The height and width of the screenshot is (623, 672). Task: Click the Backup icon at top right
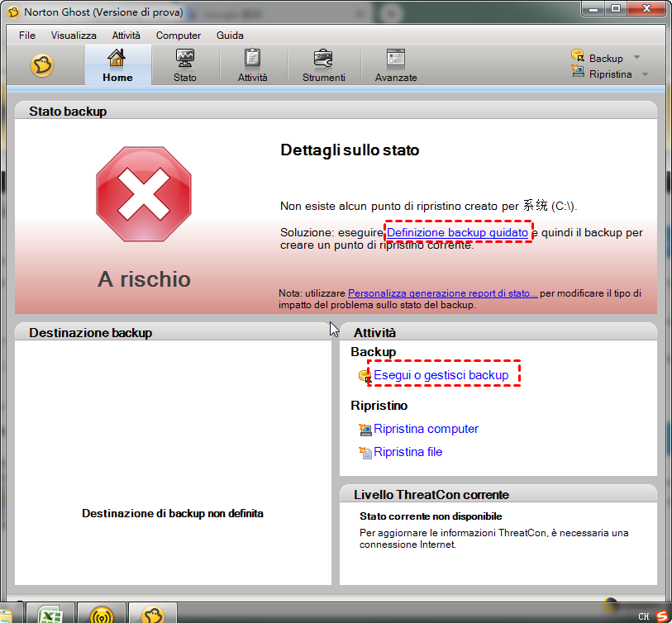(578, 55)
